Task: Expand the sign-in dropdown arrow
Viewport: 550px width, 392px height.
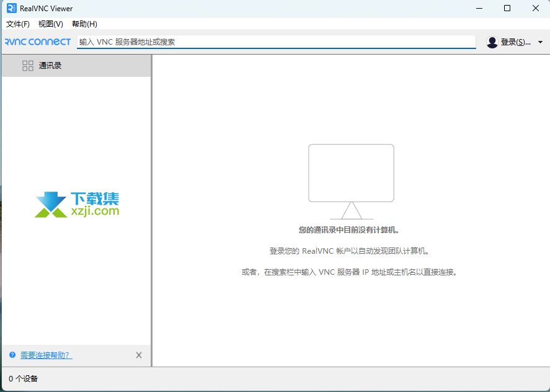Action: click(x=540, y=42)
